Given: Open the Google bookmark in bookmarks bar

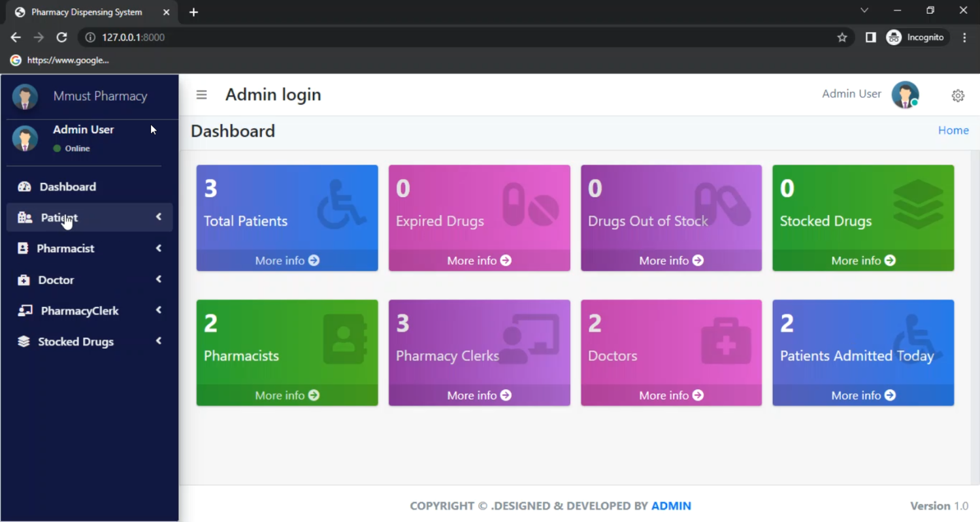Looking at the screenshot, I should click(x=59, y=60).
